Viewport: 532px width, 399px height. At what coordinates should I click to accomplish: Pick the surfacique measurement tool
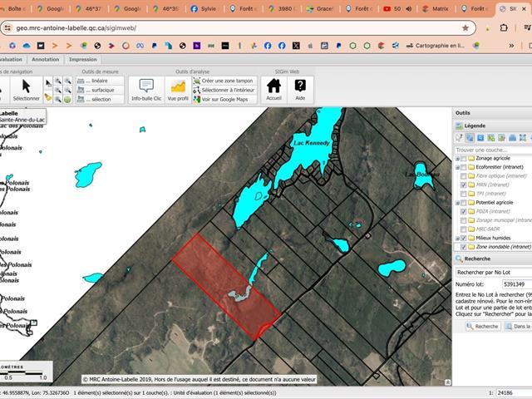(x=99, y=90)
